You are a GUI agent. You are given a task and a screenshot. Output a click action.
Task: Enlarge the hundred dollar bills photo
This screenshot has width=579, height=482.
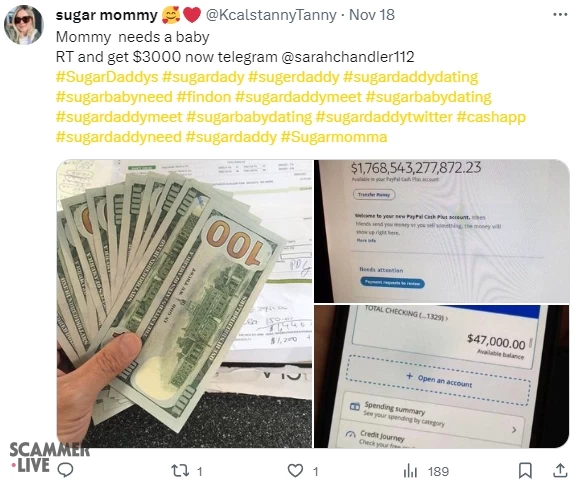(x=184, y=304)
